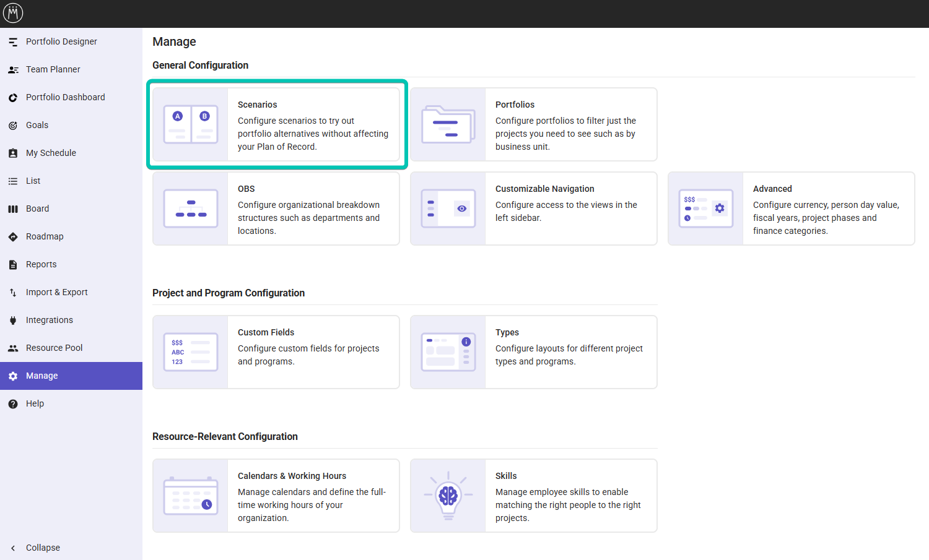Screen dimensions: 929x560
Task: Click the Board columns icon
Action: click(13, 209)
